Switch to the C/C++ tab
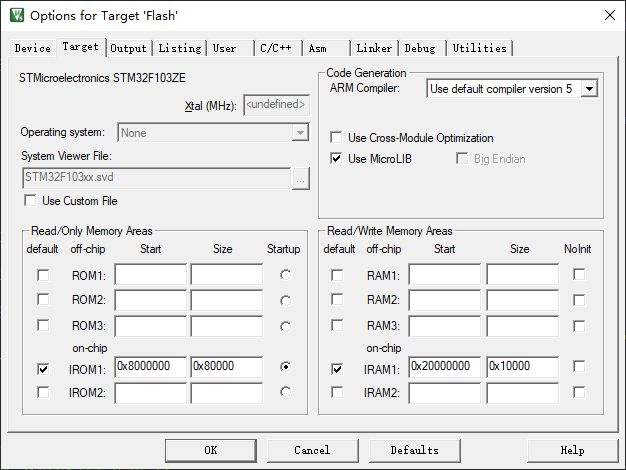This screenshot has width=626, height=470. tap(278, 48)
